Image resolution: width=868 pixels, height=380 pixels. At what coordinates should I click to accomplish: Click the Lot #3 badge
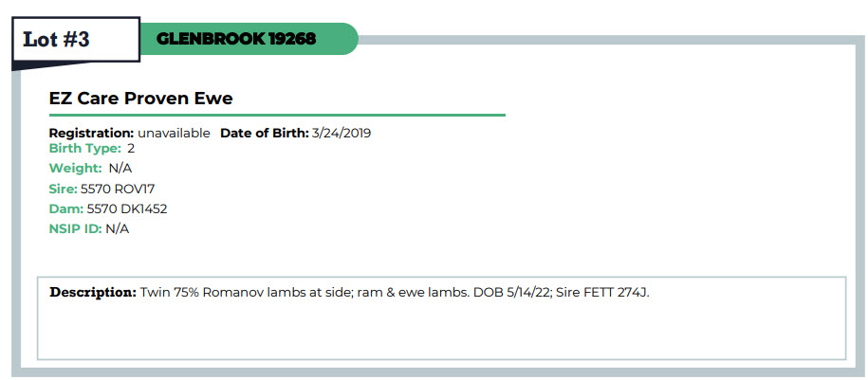click(76, 39)
